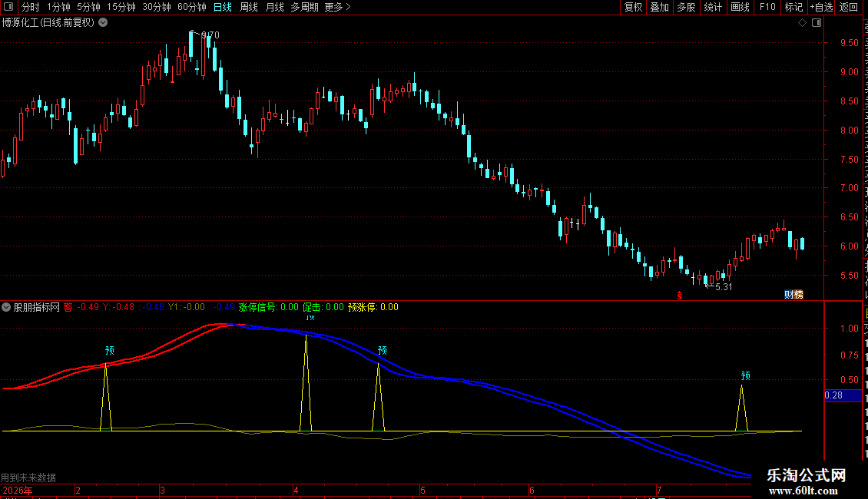The width and height of the screenshot is (868, 499).
Task: Click the 促击: 0.00 indicator value
Action: click(323, 307)
